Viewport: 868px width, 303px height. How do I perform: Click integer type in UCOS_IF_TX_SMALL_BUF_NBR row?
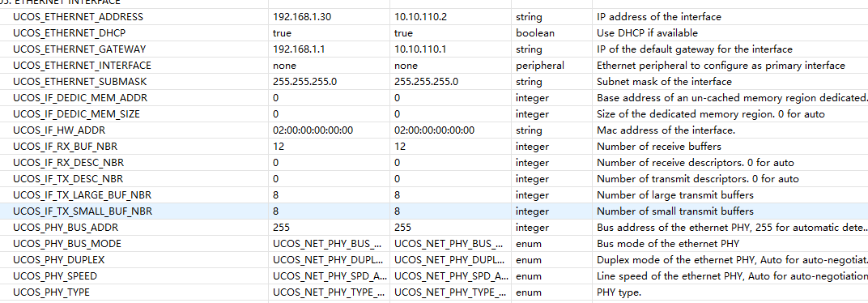pyautogui.click(x=532, y=211)
